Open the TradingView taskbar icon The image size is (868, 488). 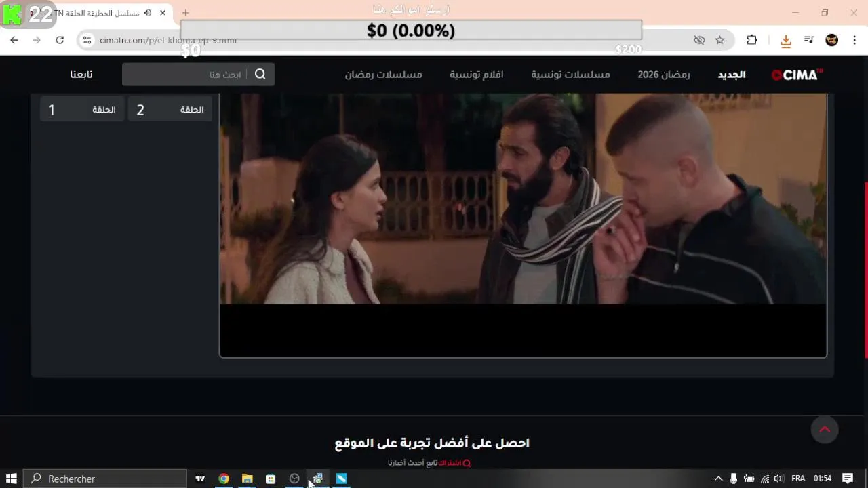(x=200, y=479)
